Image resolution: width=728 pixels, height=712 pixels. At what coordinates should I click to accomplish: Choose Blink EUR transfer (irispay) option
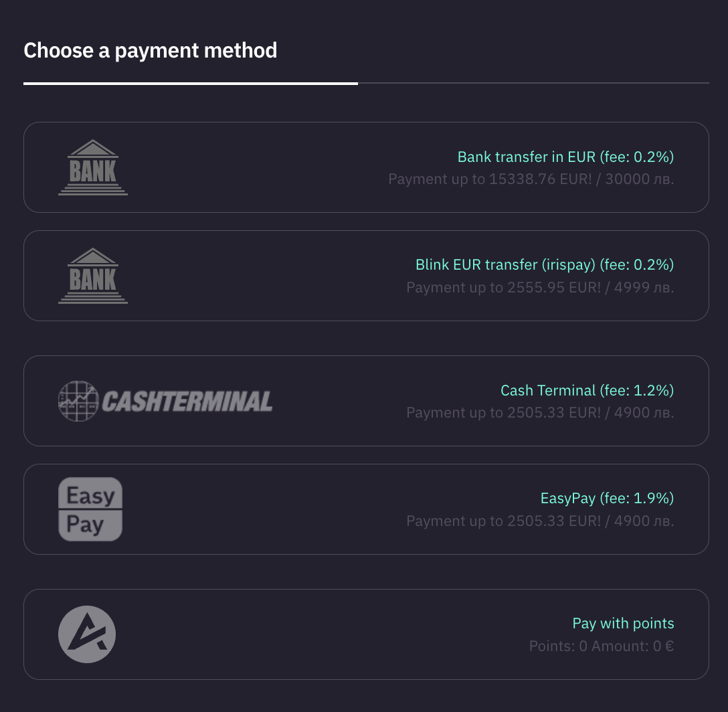pyautogui.click(x=545, y=265)
